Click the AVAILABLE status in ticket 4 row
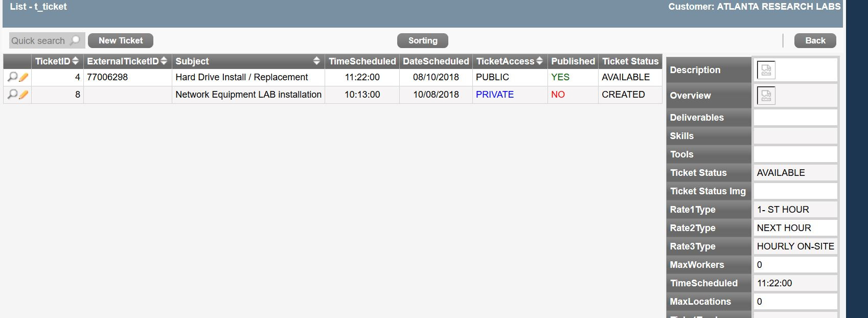The width and height of the screenshot is (868, 318). coord(626,77)
